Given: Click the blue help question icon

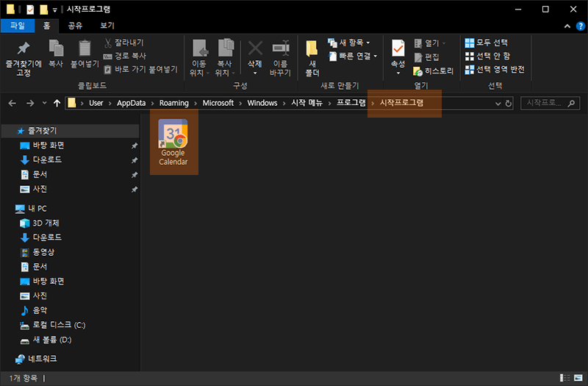Looking at the screenshot, I should click(581, 26).
